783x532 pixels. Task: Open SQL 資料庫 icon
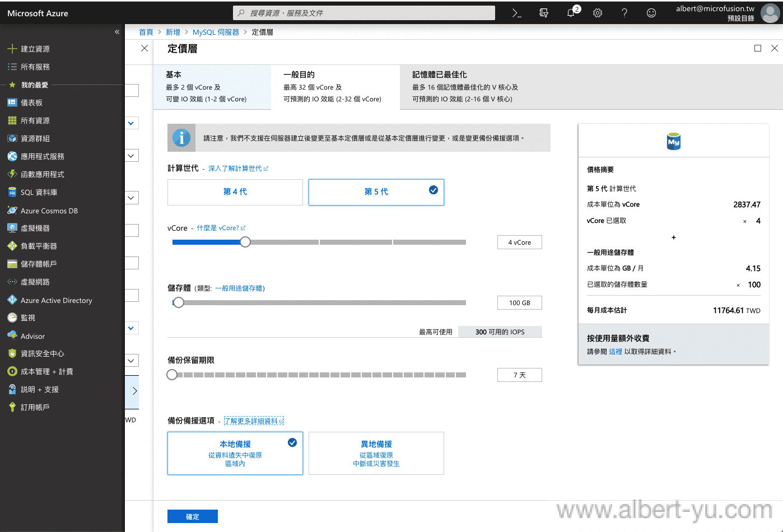click(x=12, y=192)
